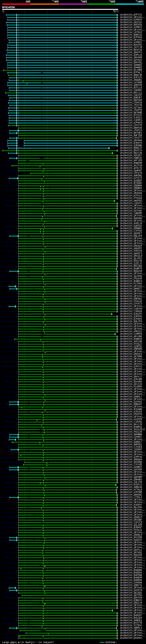Open hit UniRef100_P16116
The height and width of the screenshot is (644, 146).
tap(131, 301)
